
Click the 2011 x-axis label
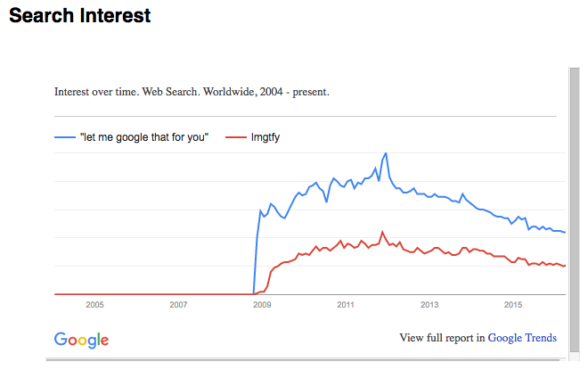tap(346, 305)
